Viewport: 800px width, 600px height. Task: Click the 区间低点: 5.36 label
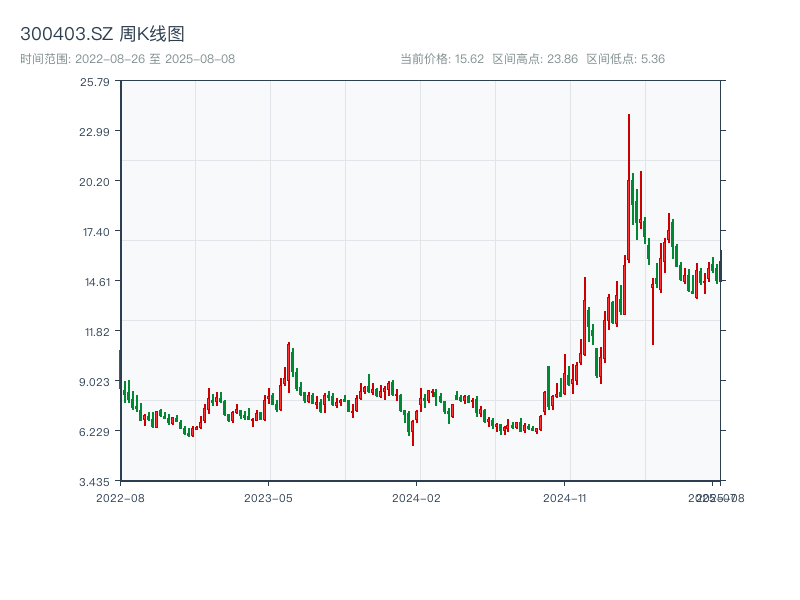(626, 59)
